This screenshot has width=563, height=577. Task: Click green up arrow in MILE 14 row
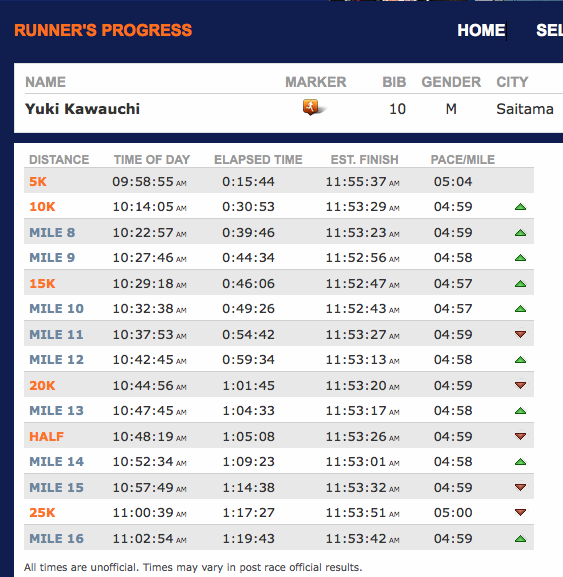point(520,461)
